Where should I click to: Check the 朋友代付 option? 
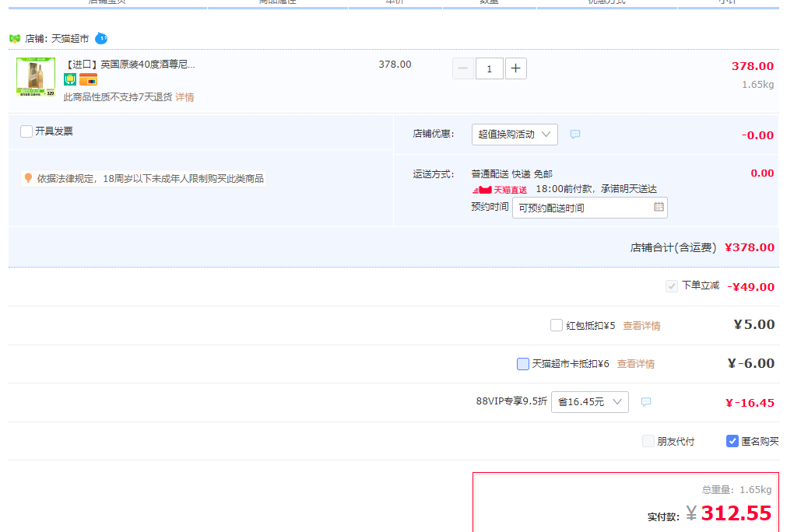click(x=648, y=441)
